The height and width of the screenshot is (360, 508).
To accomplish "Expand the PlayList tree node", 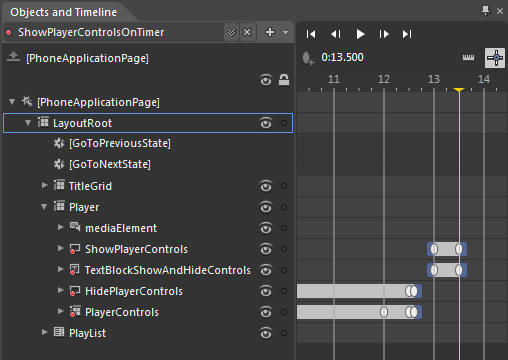I will [x=44, y=332].
